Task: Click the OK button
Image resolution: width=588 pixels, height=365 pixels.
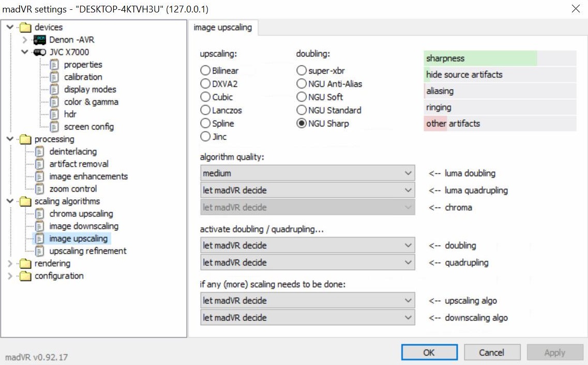Action: 429,353
